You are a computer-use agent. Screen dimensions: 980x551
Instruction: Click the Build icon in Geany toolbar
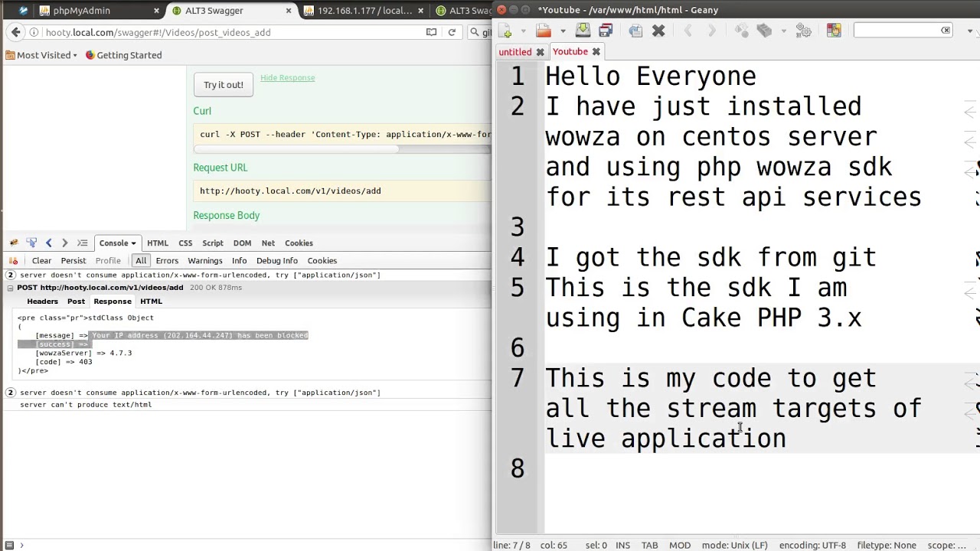click(x=764, y=31)
